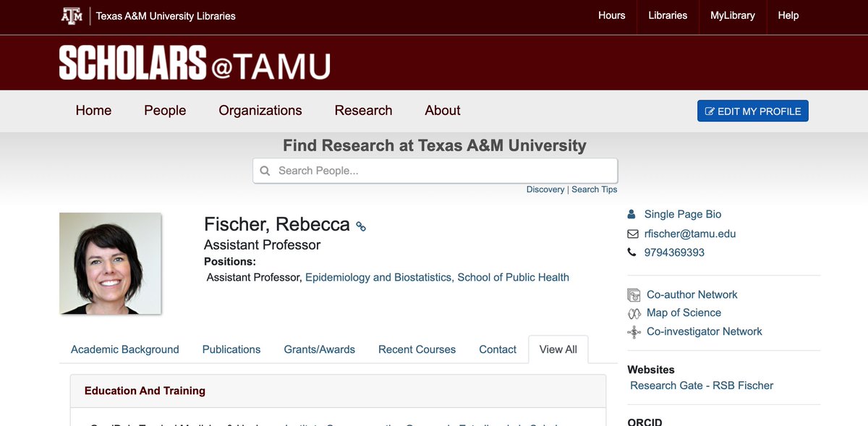Switch to the Academic Background tab

pyautogui.click(x=125, y=349)
